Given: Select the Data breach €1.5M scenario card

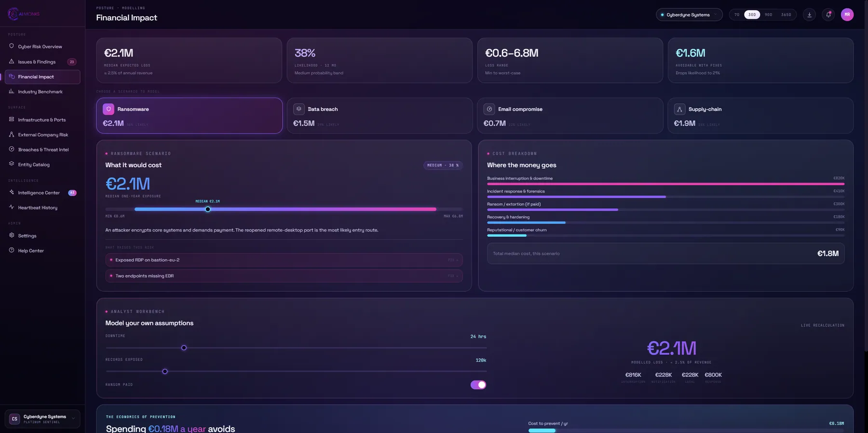Looking at the screenshot, I should pos(380,116).
